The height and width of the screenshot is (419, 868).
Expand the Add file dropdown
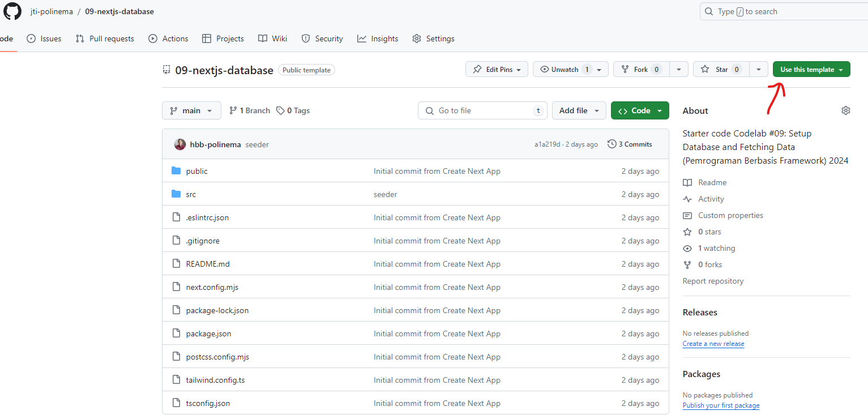coord(579,110)
